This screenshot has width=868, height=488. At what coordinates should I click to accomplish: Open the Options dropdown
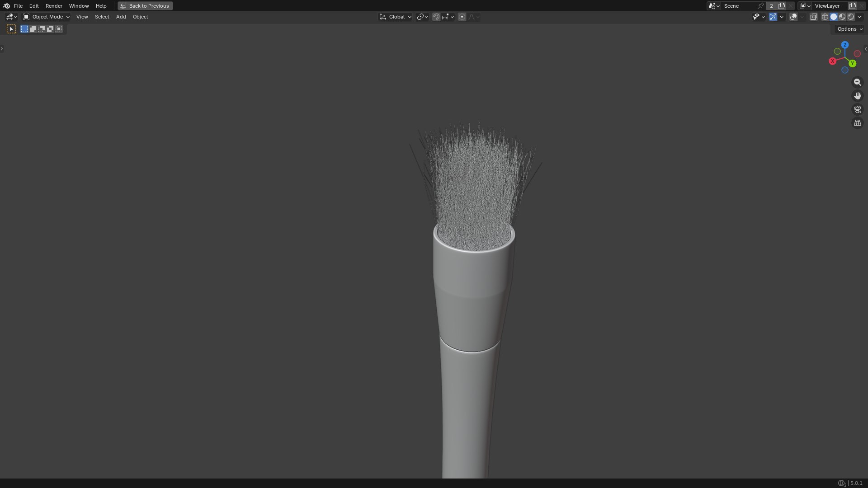(849, 29)
